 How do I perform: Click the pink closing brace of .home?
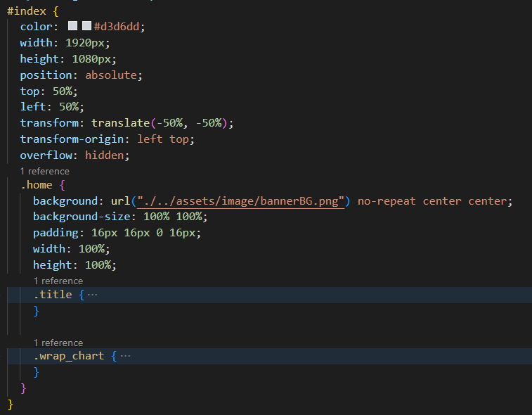(x=23, y=388)
